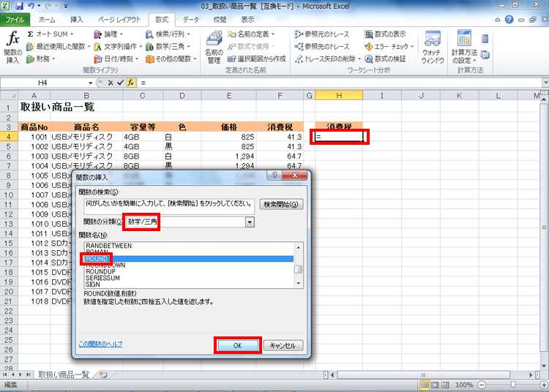Select the 取扱い商品一覧 sheet tab
Image resolution: width=549 pixels, height=392 pixels.
[64, 374]
